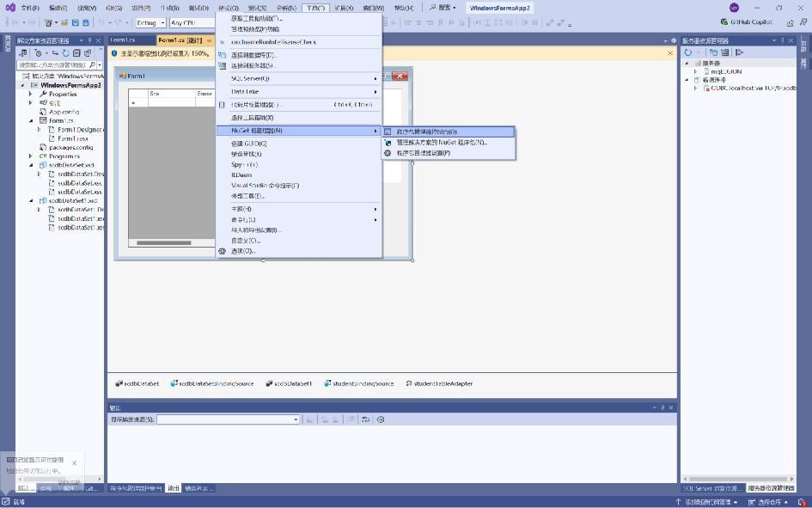Collapse the scdbDataSet1.xsd node
Viewport: 812px width, 508px height.
[x=31, y=200]
